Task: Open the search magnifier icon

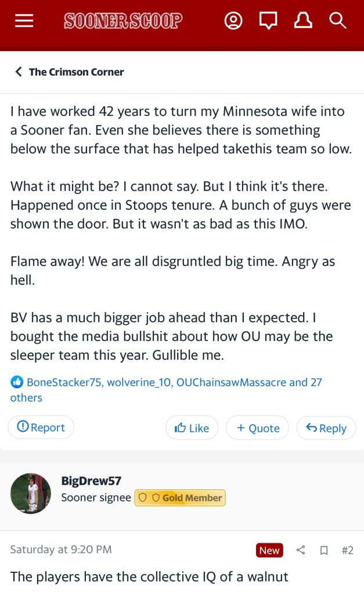Action: [x=337, y=21]
